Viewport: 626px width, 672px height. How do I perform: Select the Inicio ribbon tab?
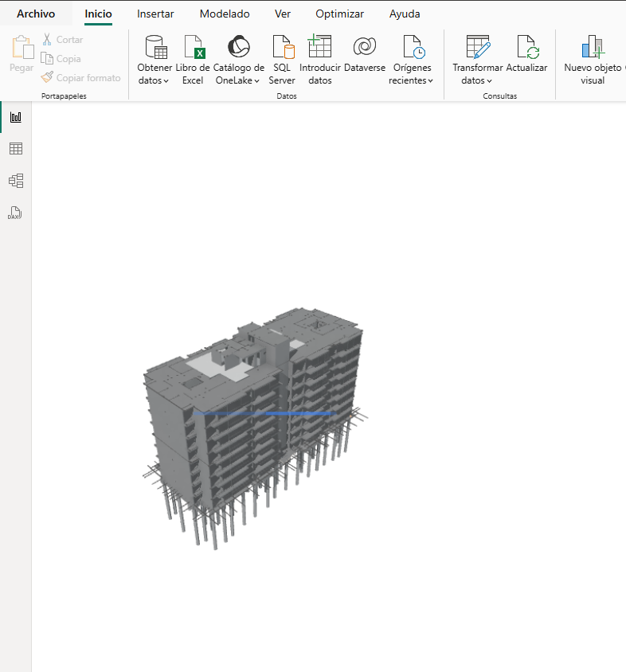click(x=98, y=14)
